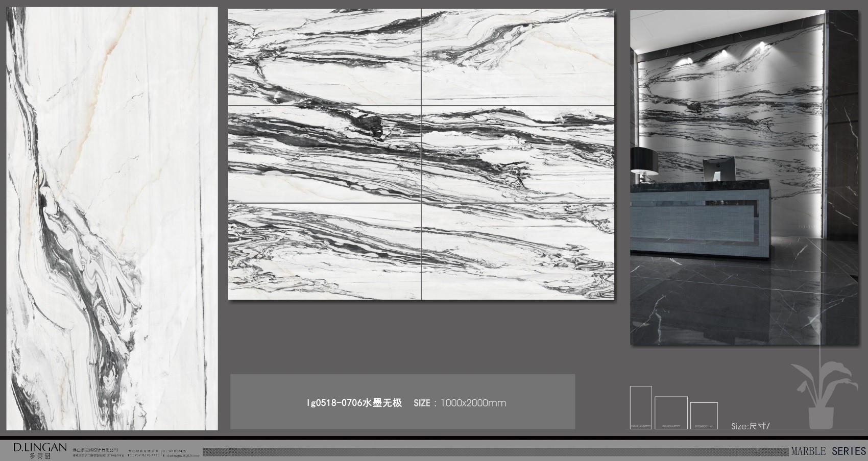Open the tall vertical marble slab image
The width and height of the screenshot is (868, 461).
point(112,219)
